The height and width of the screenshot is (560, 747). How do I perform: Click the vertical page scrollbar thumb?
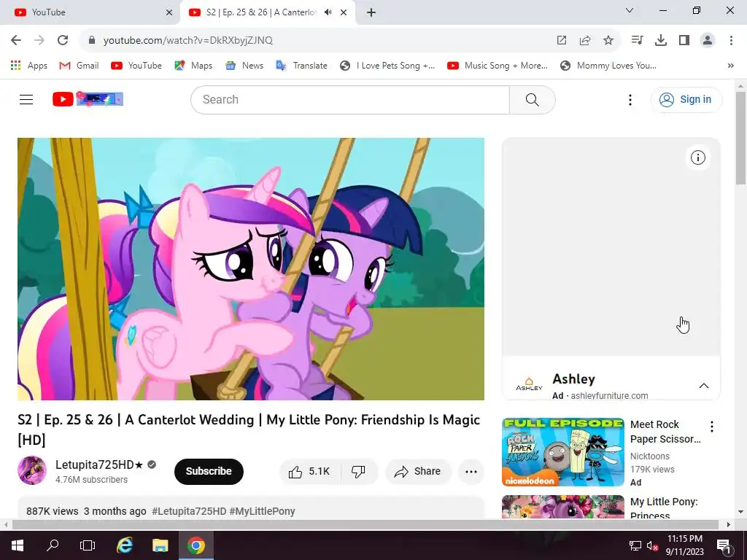740,138
